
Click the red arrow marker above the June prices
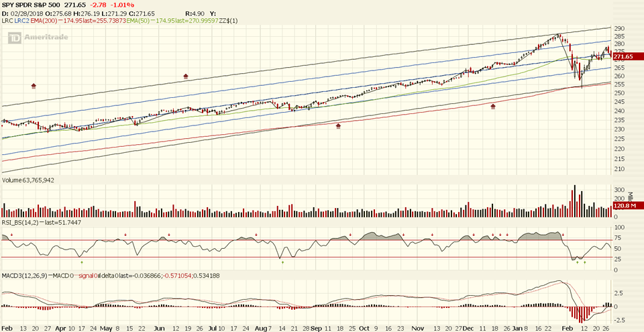186,76
